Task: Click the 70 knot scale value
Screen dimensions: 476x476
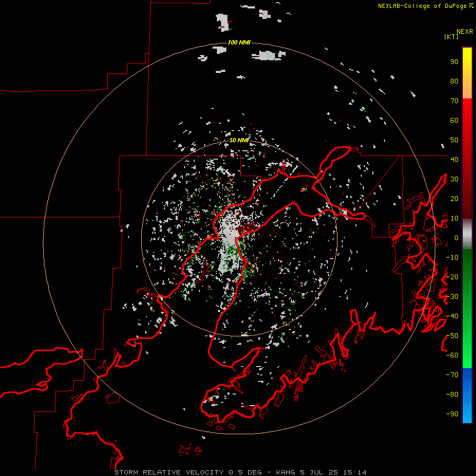Action: [x=454, y=101]
